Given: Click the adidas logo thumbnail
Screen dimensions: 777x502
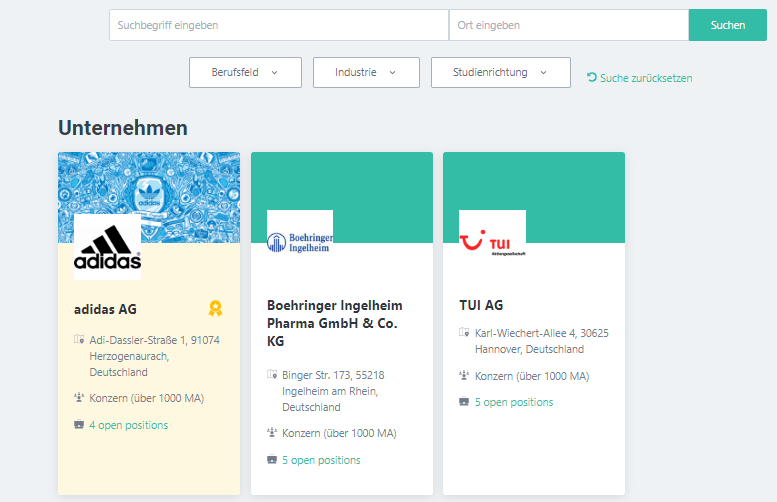Looking at the screenshot, I should [108, 247].
